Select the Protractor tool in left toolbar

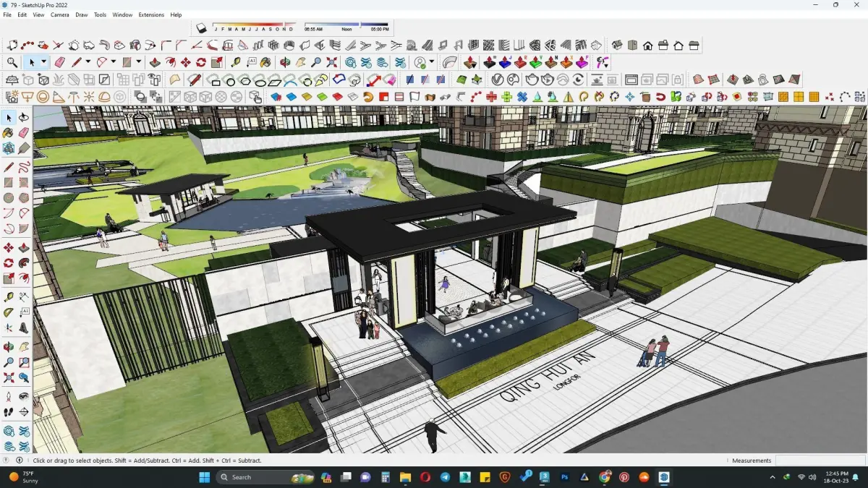point(9,312)
